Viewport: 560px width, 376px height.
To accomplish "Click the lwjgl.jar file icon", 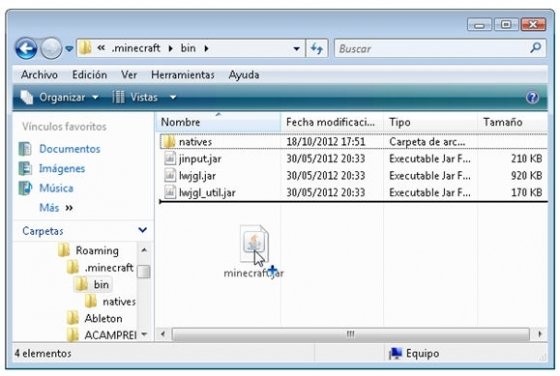I will (170, 175).
